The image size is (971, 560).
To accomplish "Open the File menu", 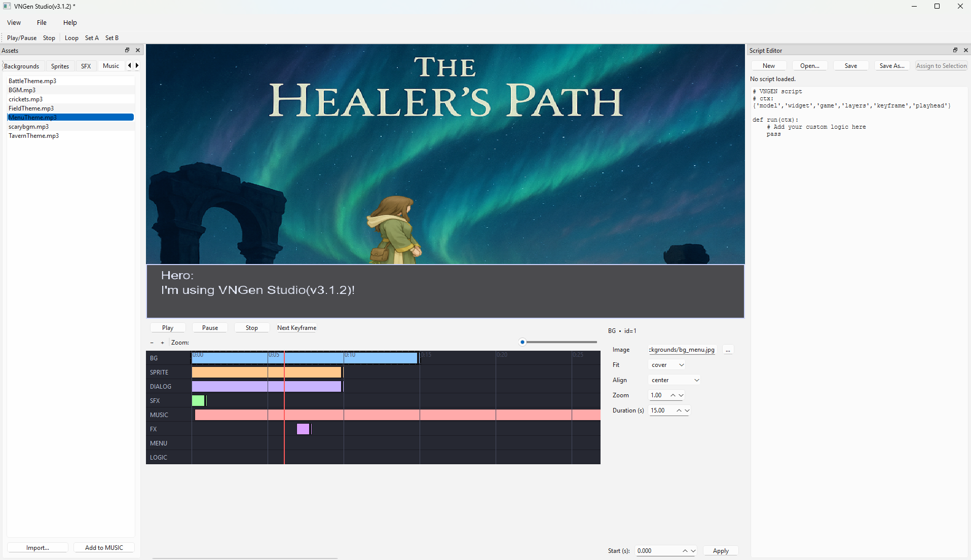I will [42, 22].
